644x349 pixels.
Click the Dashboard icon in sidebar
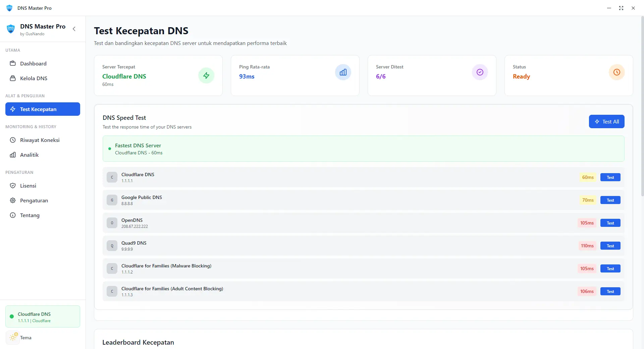13,63
